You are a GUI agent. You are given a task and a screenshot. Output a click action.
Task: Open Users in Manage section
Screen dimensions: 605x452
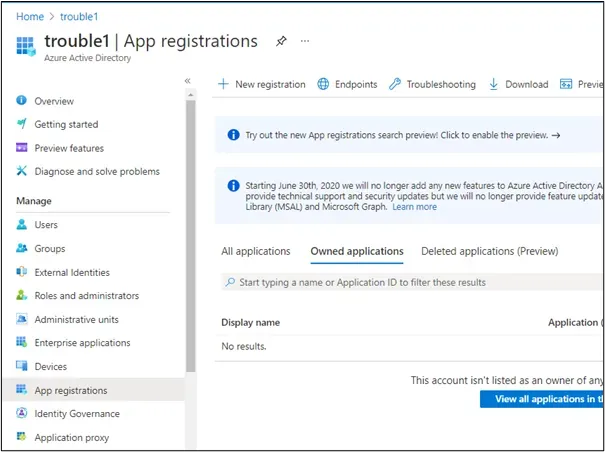(x=46, y=225)
